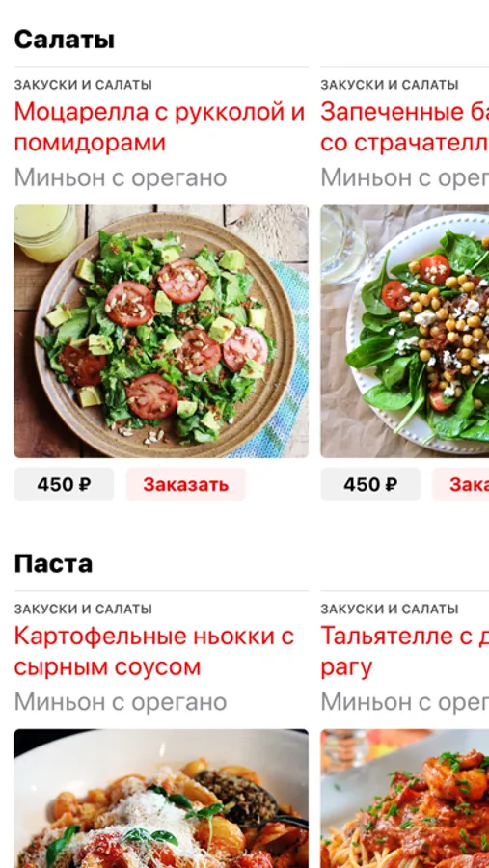Viewport: 489px width, 868px height.
Task: Open the Запеченные dish title link
Action: (x=405, y=127)
